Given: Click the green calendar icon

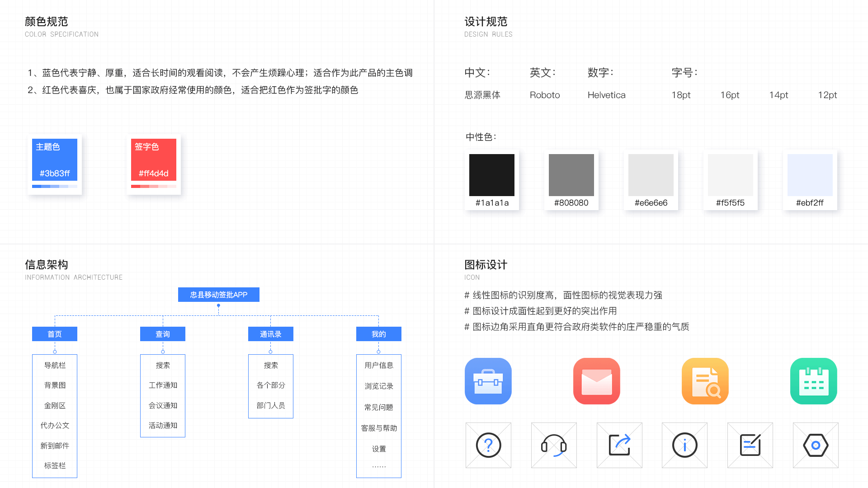Looking at the screenshot, I should (x=814, y=381).
